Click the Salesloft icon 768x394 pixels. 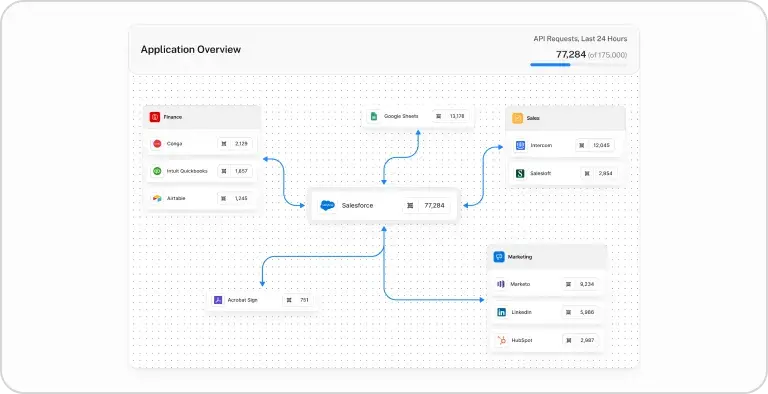point(520,173)
